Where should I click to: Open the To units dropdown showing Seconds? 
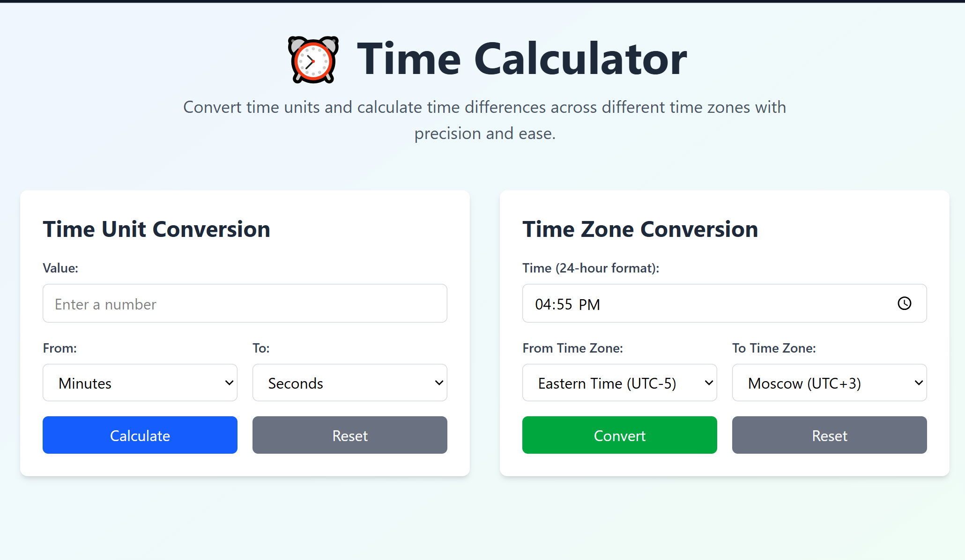(349, 383)
